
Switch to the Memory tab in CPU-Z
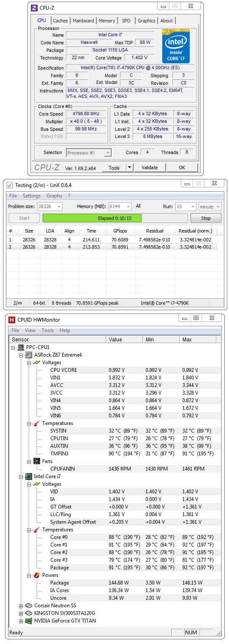coord(107,21)
